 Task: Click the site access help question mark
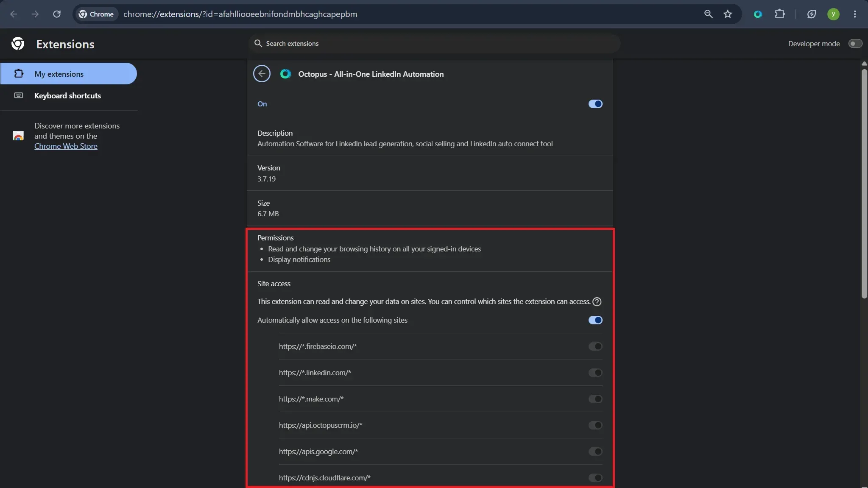tap(597, 301)
